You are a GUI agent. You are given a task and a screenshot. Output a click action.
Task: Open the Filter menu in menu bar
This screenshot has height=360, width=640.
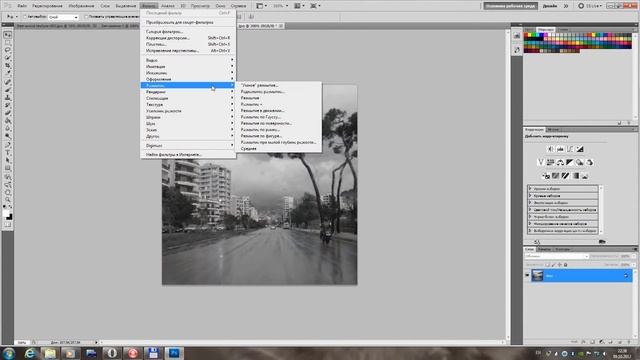click(149, 6)
